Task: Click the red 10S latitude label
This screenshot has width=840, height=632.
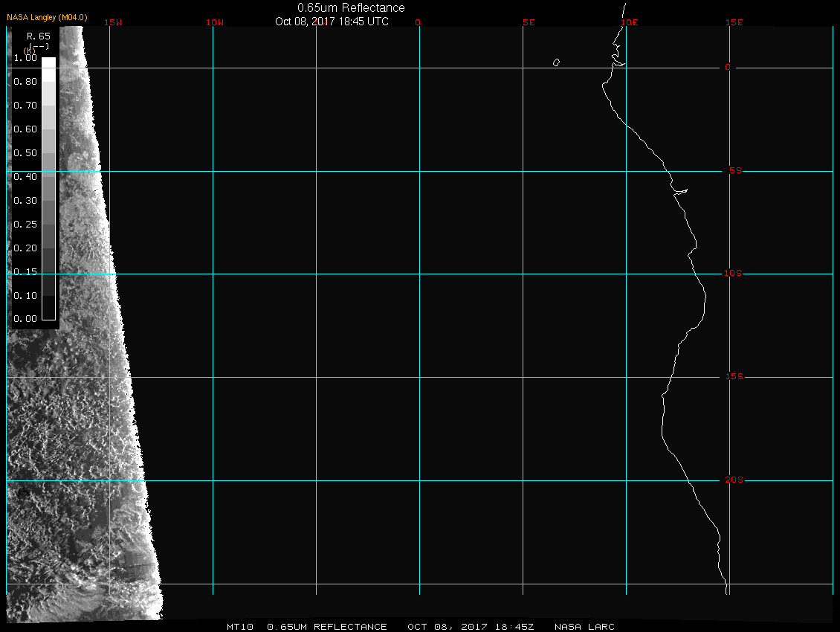Action: [x=733, y=274]
